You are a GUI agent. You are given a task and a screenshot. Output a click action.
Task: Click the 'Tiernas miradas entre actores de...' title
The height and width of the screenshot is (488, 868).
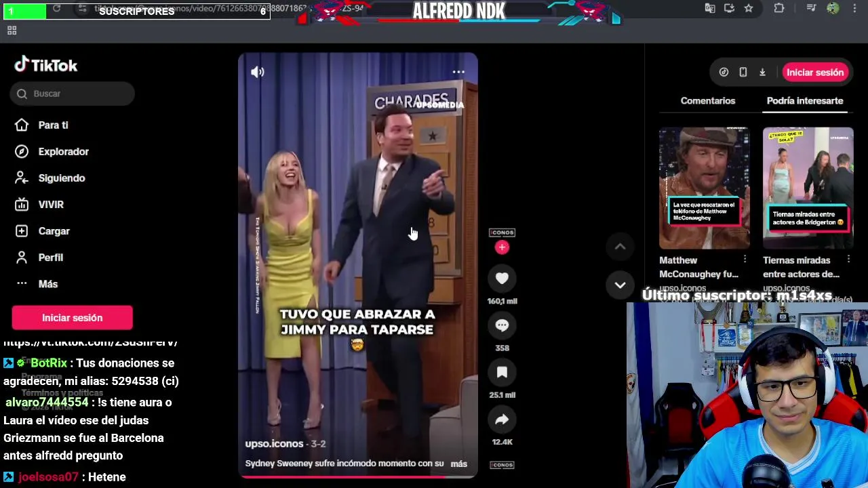click(801, 267)
